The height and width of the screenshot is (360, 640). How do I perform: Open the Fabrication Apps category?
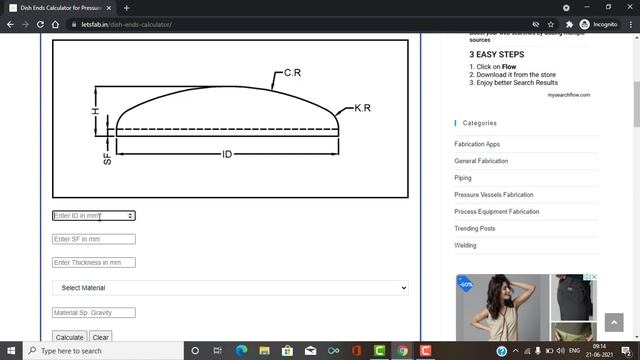(477, 144)
